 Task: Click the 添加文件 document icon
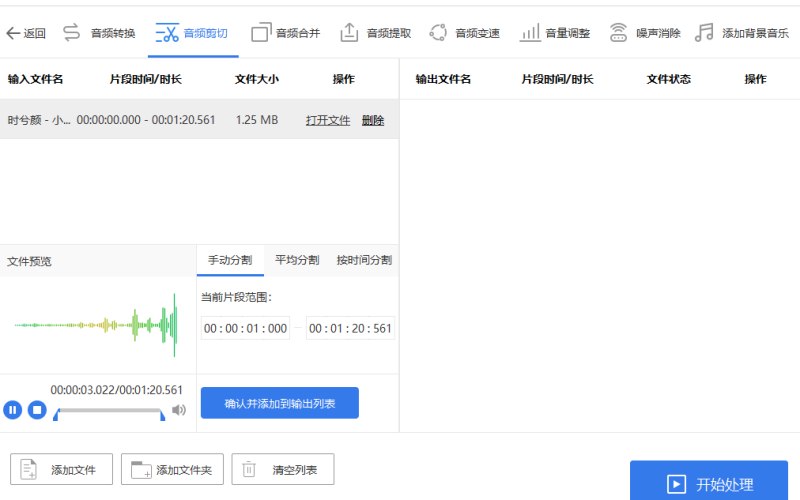pyautogui.click(x=28, y=469)
